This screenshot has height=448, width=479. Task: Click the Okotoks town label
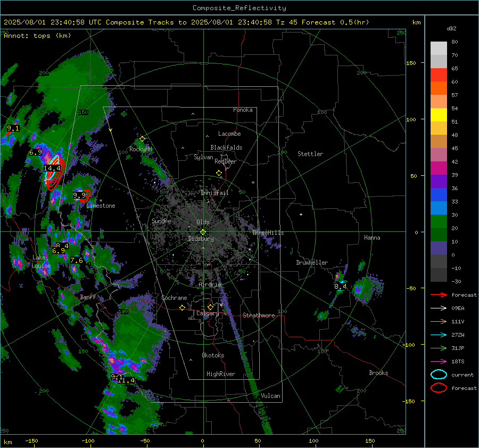[x=213, y=355]
